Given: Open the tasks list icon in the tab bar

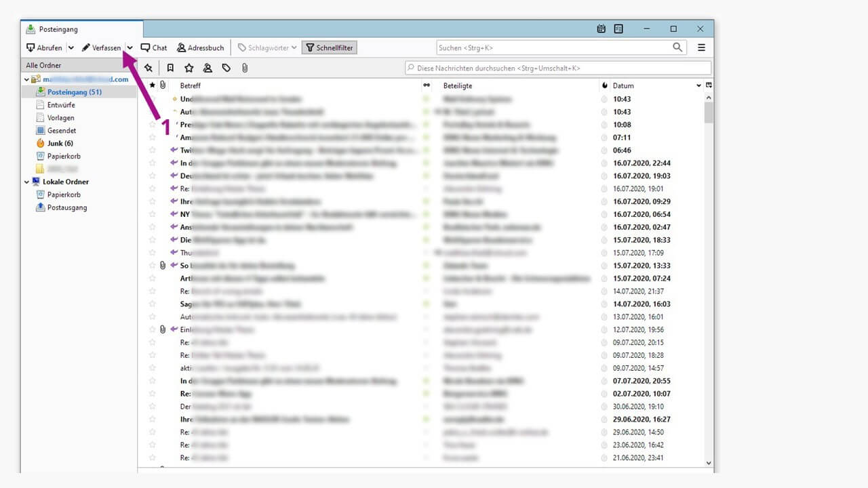Looking at the screenshot, I should click(x=618, y=29).
